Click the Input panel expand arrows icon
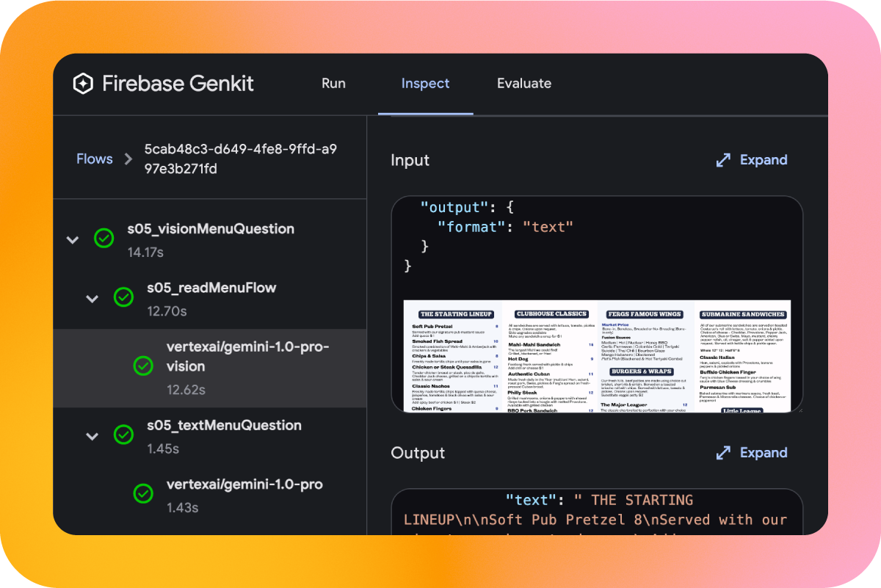 coord(723,160)
